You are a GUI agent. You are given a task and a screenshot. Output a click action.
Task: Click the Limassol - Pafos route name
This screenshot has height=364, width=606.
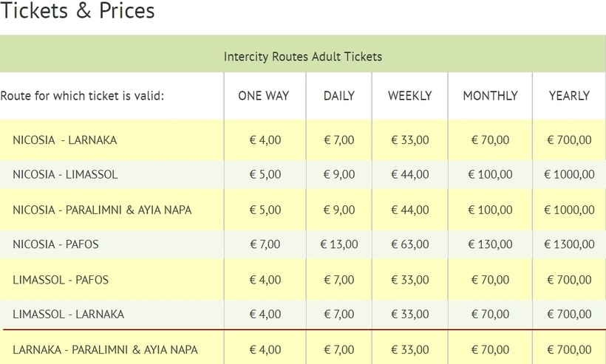[x=61, y=280]
